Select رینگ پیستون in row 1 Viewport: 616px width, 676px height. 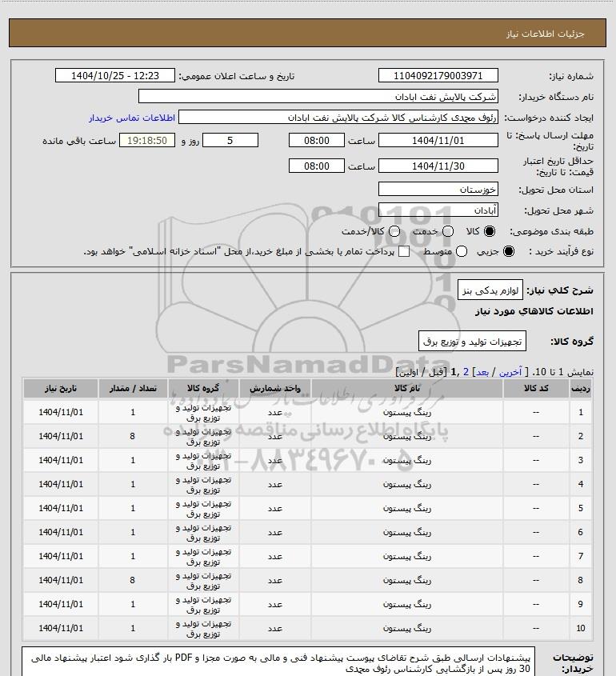click(x=407, y=412)
